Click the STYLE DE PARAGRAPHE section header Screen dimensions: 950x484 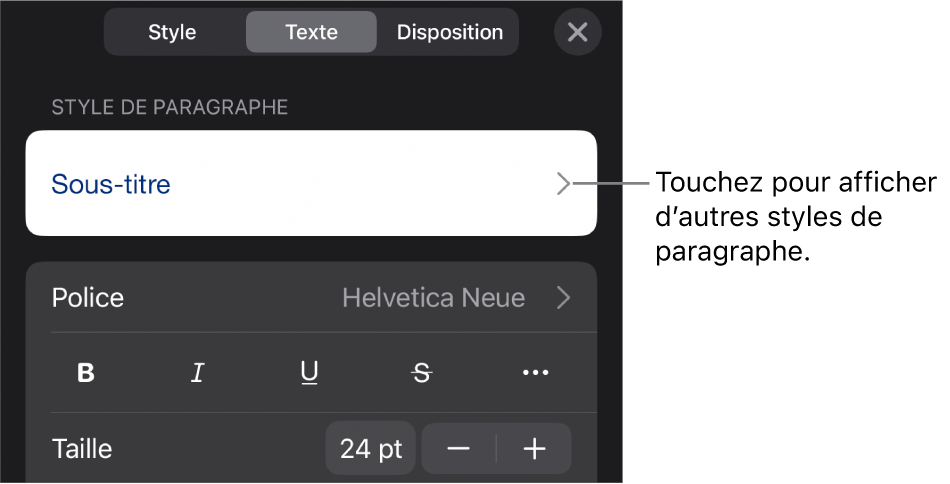pyautogui.click(x=170, y=107)
